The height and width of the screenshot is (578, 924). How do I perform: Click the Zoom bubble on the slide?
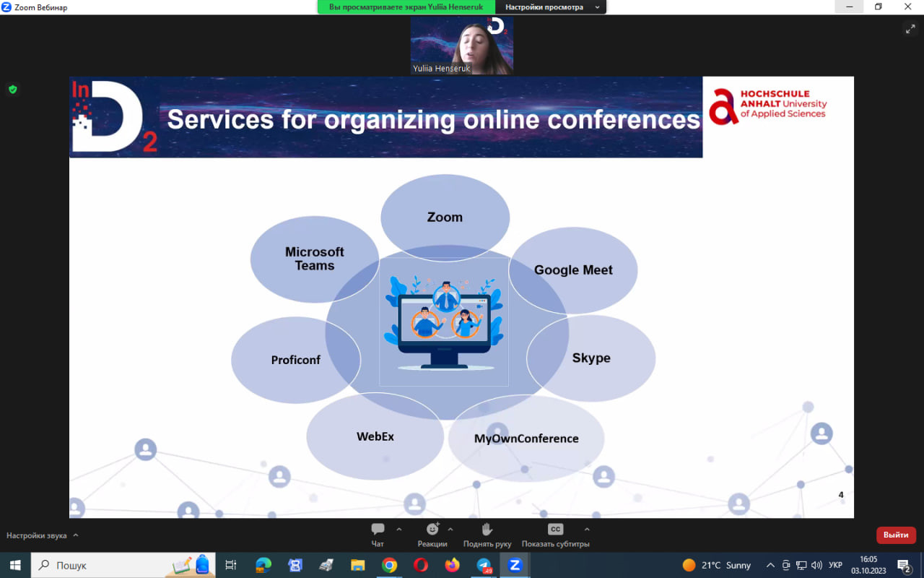(445, 217)
